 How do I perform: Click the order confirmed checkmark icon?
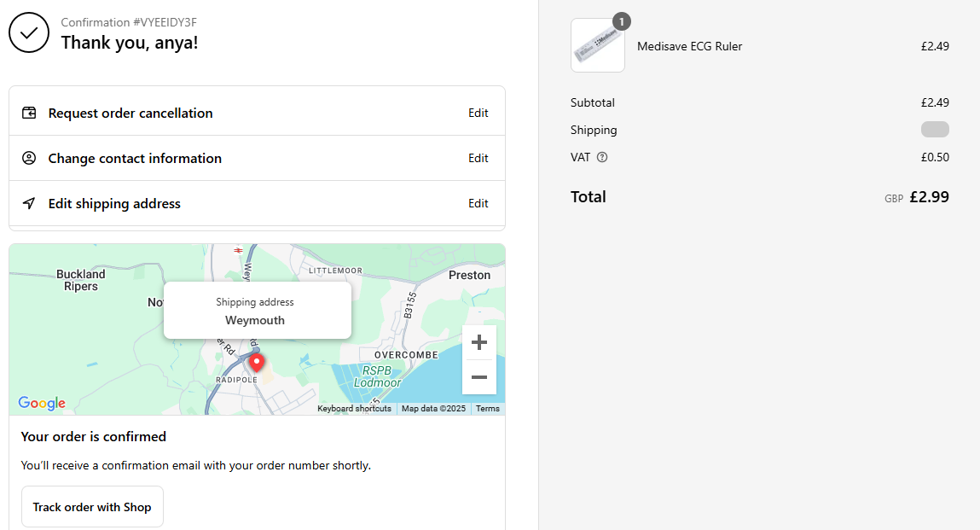click(x=29, y=32)
